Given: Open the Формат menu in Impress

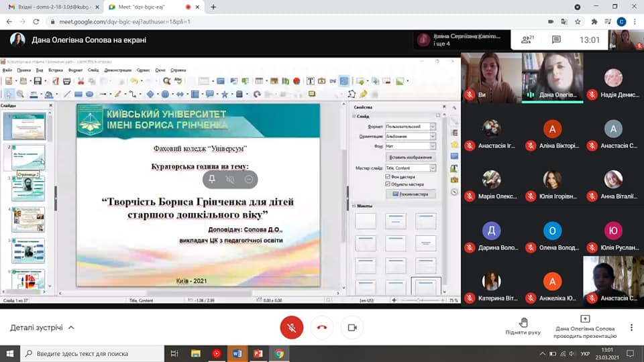Looking at the screenshot, I should point(75,70).
